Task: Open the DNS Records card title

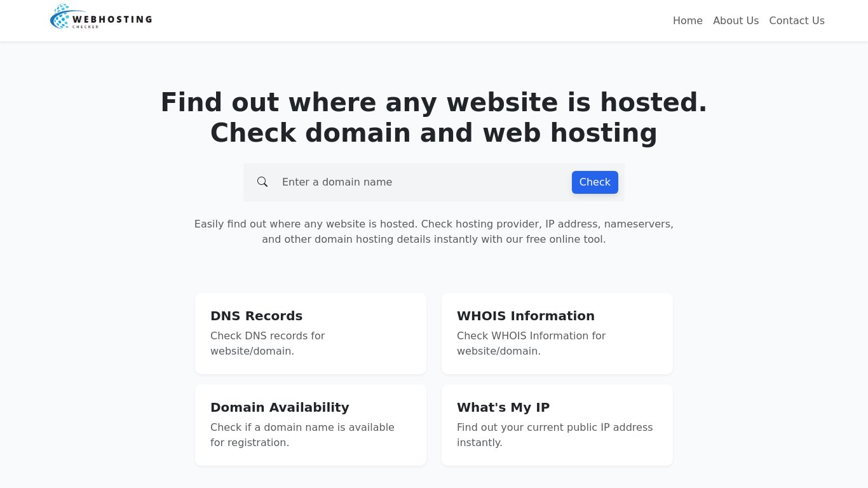Action: tap(256, 316)
